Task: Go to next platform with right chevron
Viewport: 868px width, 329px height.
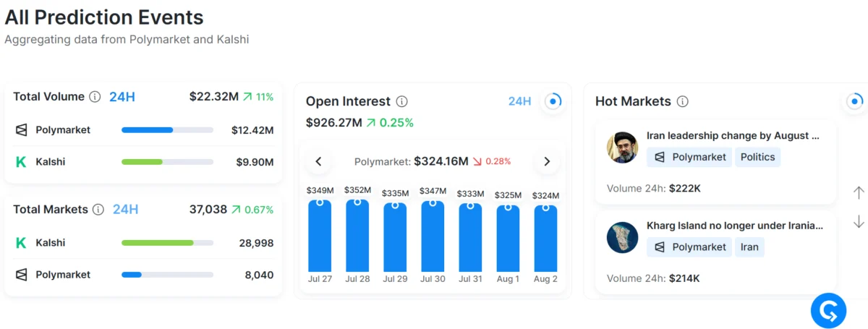Action: point(547,161)
